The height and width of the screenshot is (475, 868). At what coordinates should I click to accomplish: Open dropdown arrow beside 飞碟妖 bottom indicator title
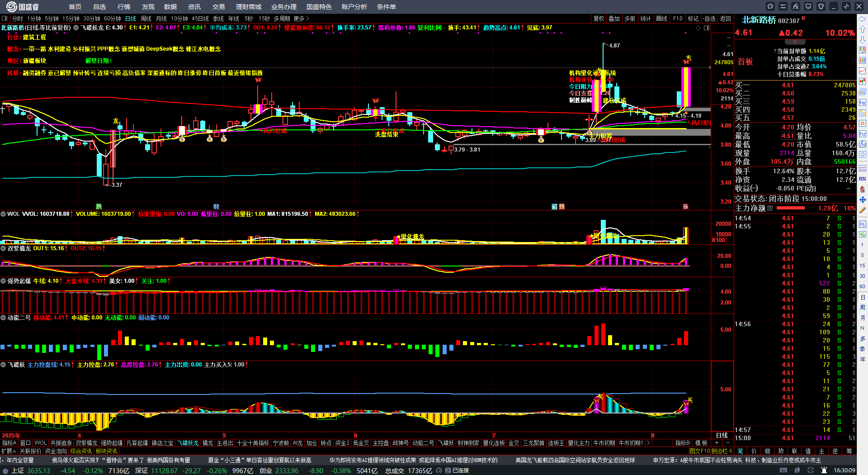click(x=3, y=365)
